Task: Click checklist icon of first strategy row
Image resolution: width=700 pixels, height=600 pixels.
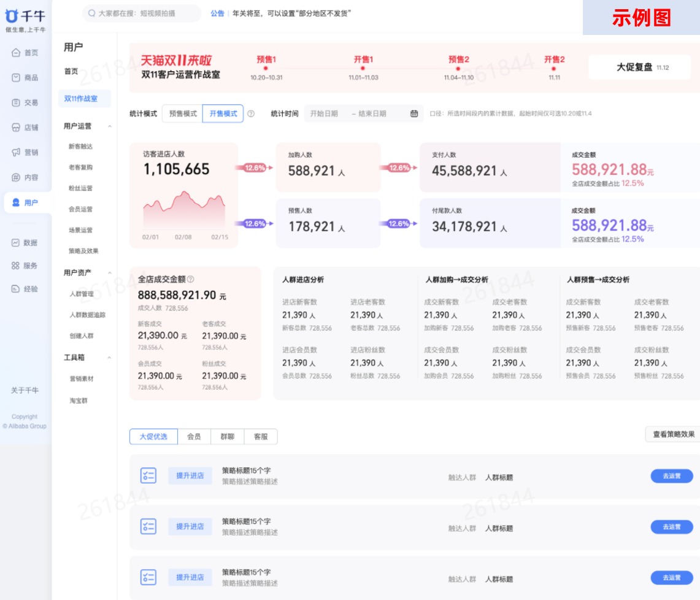Action: click(148, 476)
